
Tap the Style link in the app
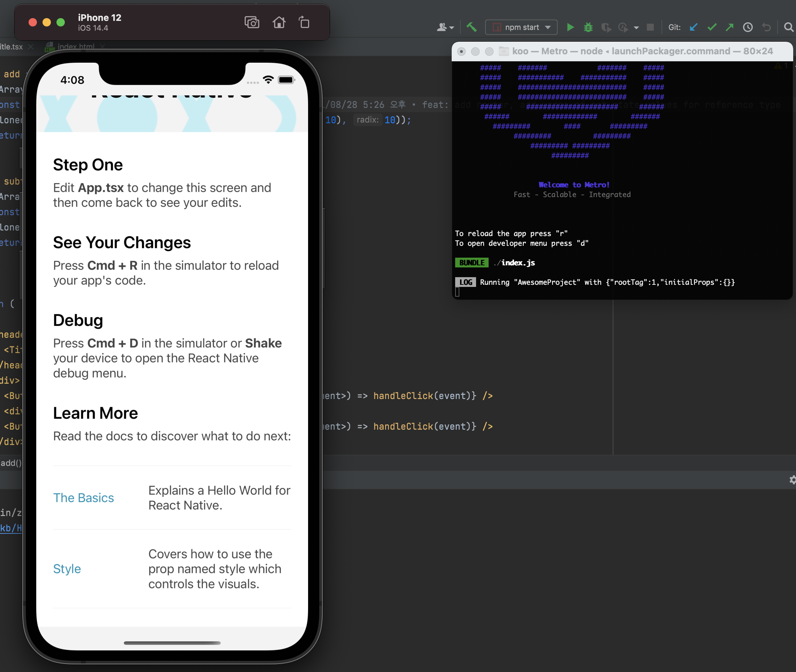coord(67,569)
